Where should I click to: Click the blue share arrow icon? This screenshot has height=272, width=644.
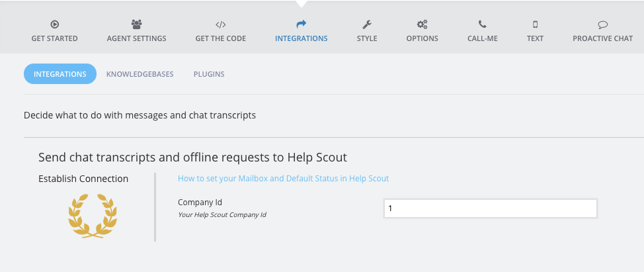pos(301,24)
